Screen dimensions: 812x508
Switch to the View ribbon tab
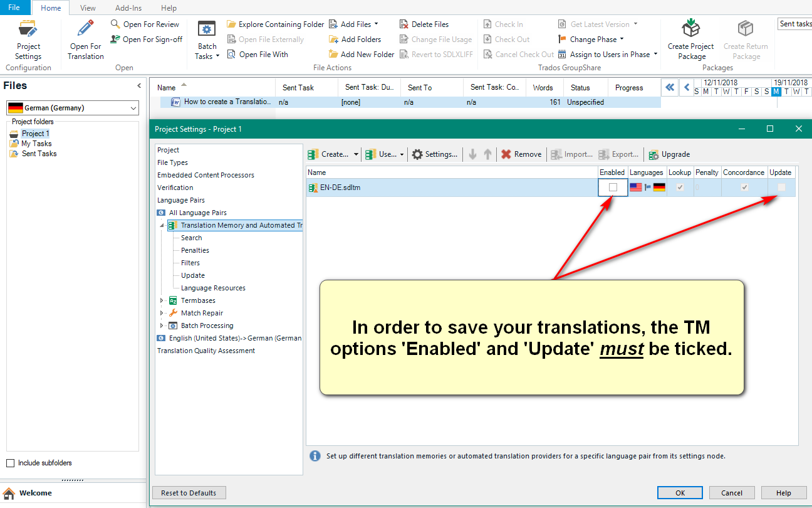coord(88,8)
